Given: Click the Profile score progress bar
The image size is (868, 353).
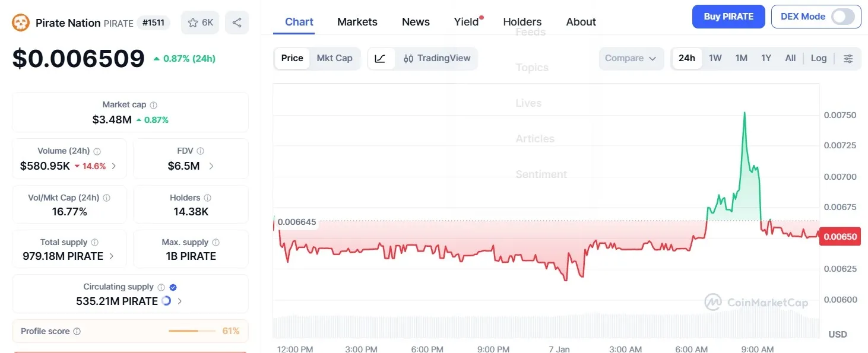Looking at the screenshot, I should click(192, 331).
